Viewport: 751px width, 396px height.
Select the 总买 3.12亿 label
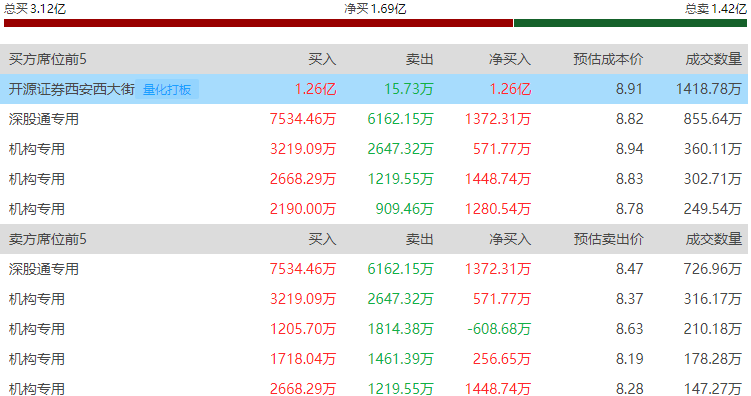[x=34, y=9]
